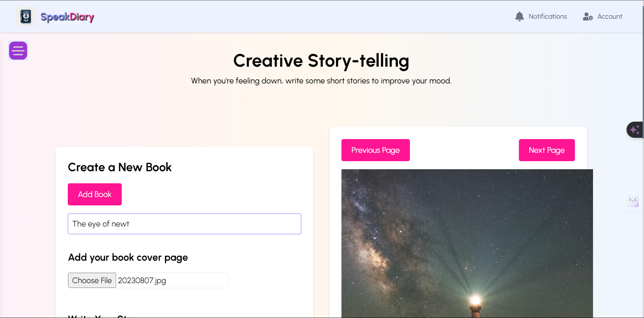Go to the SpeakDiary home text link

tap(67, 17)
